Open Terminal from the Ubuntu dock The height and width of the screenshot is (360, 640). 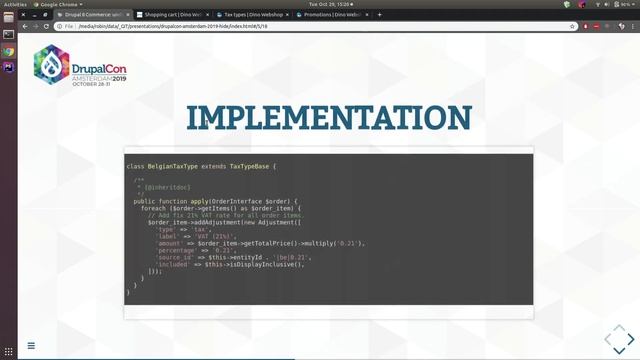(9, 35)
